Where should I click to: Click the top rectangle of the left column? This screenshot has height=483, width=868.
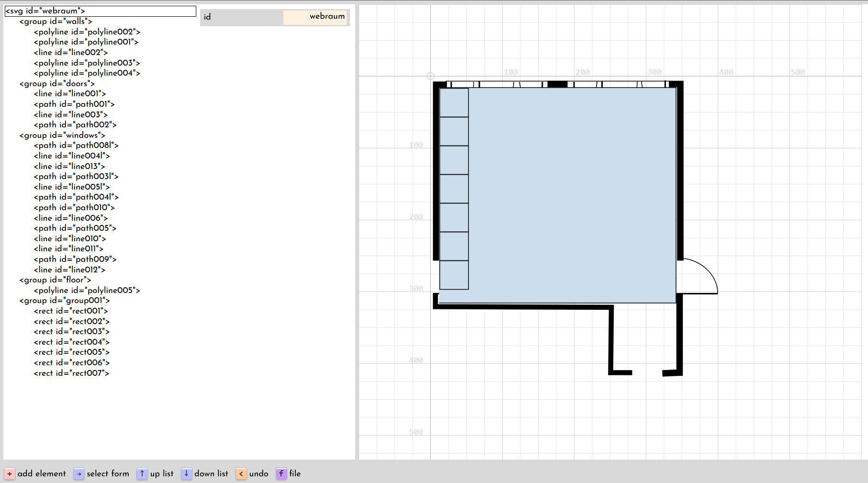[x=454, y=102]
